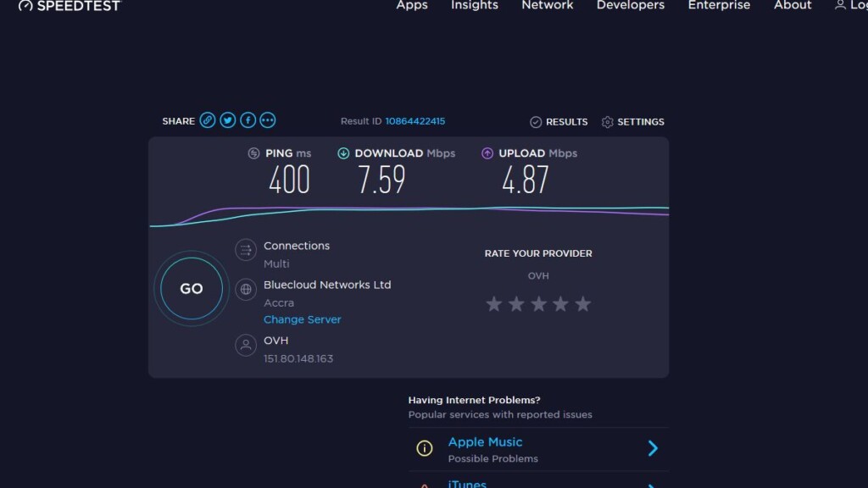
Task: Click the upload arrow icon
Action: [487, 153]
